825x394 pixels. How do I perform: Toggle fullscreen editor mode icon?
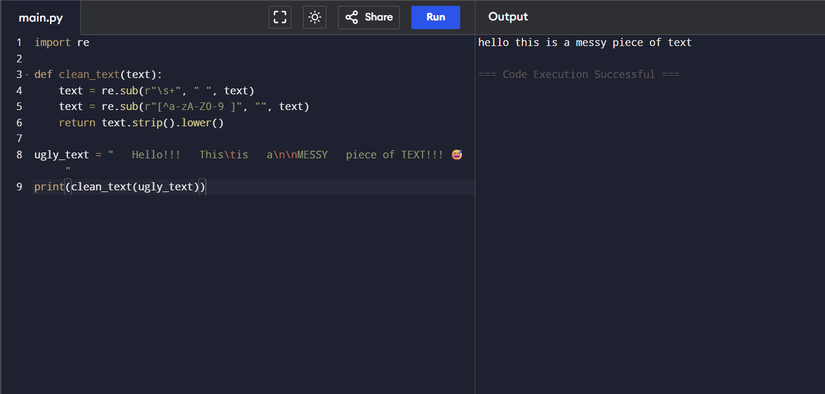point(280,17)
